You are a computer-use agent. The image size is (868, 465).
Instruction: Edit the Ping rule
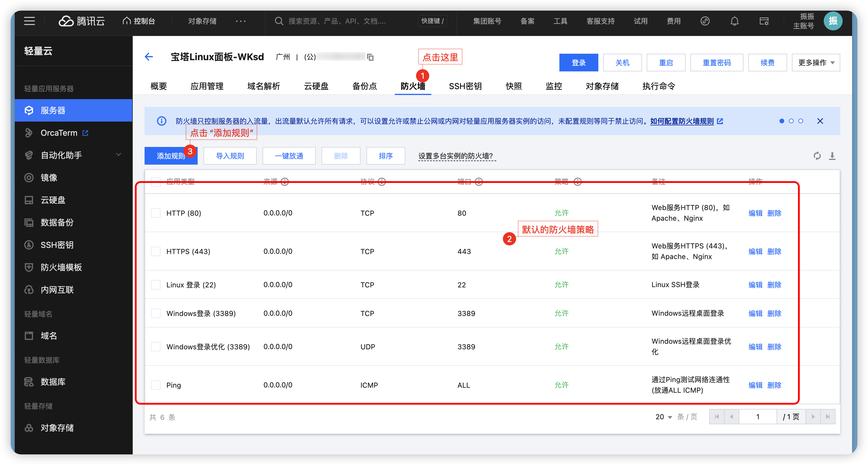tap(755, 385)
